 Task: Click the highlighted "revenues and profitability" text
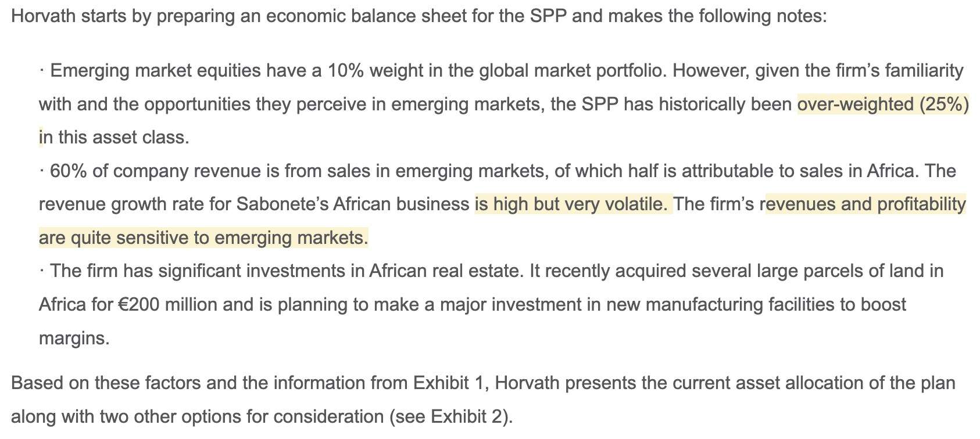(x=865, y=204)
